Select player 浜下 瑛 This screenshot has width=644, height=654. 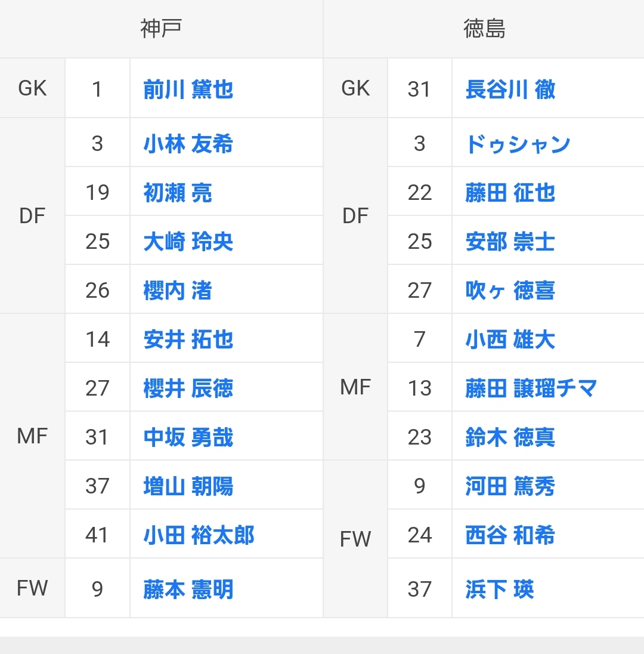click(499, 590)
